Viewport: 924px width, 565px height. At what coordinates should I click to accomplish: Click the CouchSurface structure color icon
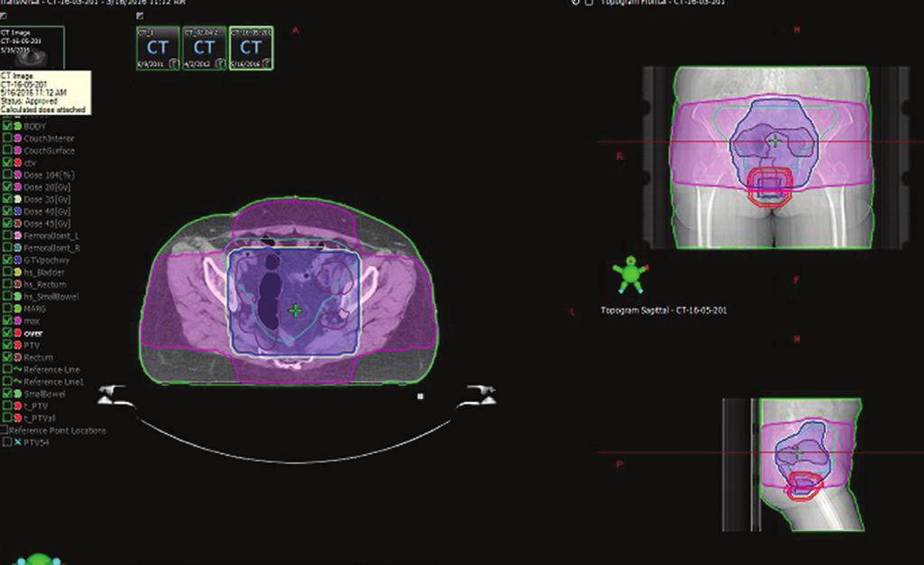pos(18,150)
